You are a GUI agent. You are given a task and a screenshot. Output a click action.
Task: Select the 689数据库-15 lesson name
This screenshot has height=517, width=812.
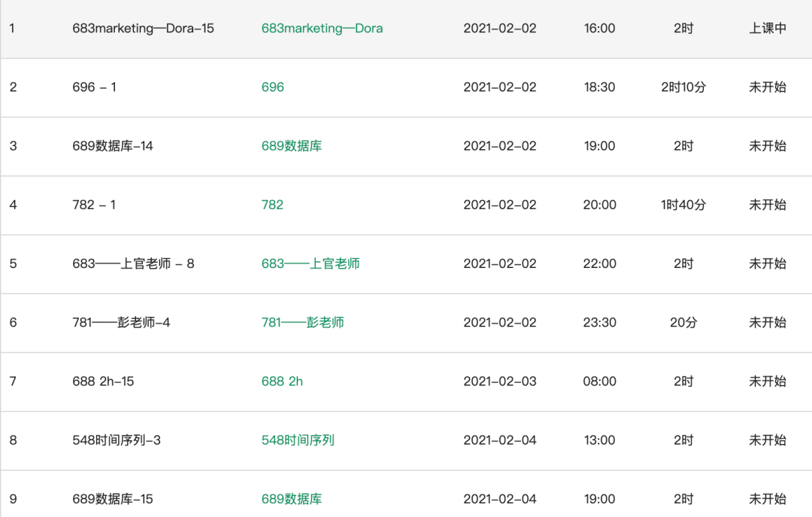click(113, 499)
